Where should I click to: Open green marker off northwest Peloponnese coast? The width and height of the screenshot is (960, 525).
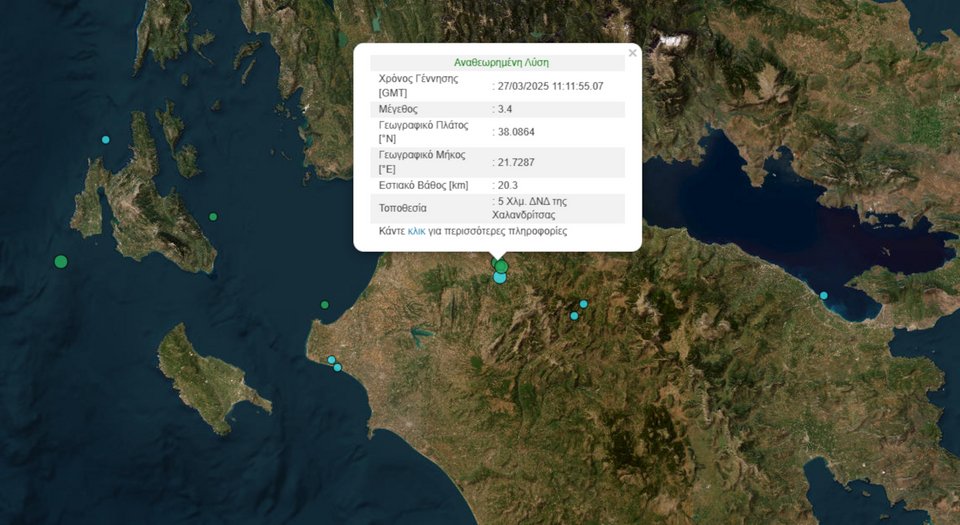point(325,305)
